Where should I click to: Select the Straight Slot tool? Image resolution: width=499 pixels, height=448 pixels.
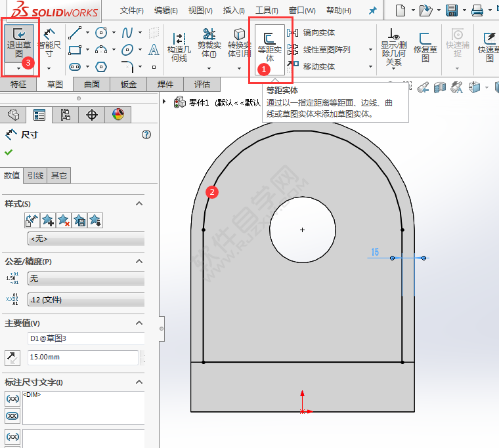click(75, 67)
